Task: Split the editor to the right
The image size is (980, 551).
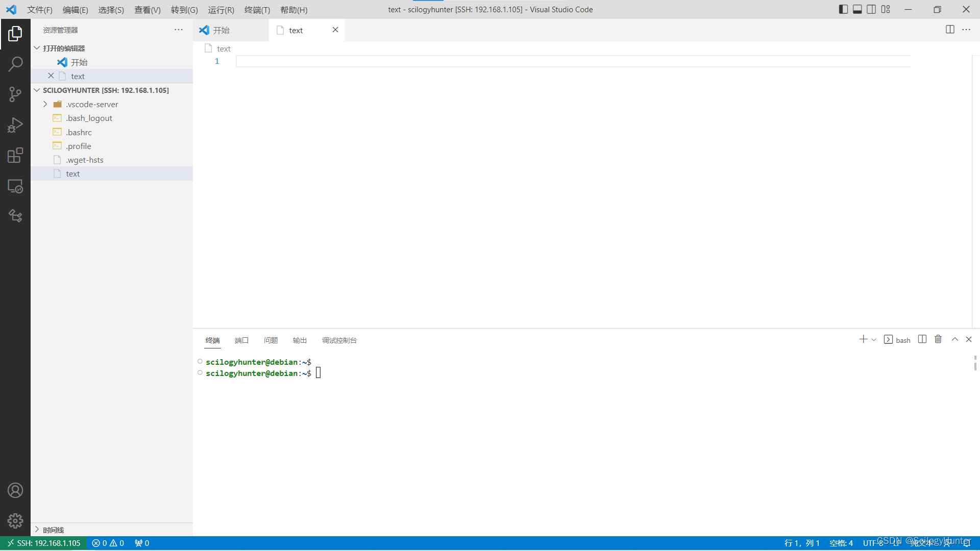Action: (950, 30)
